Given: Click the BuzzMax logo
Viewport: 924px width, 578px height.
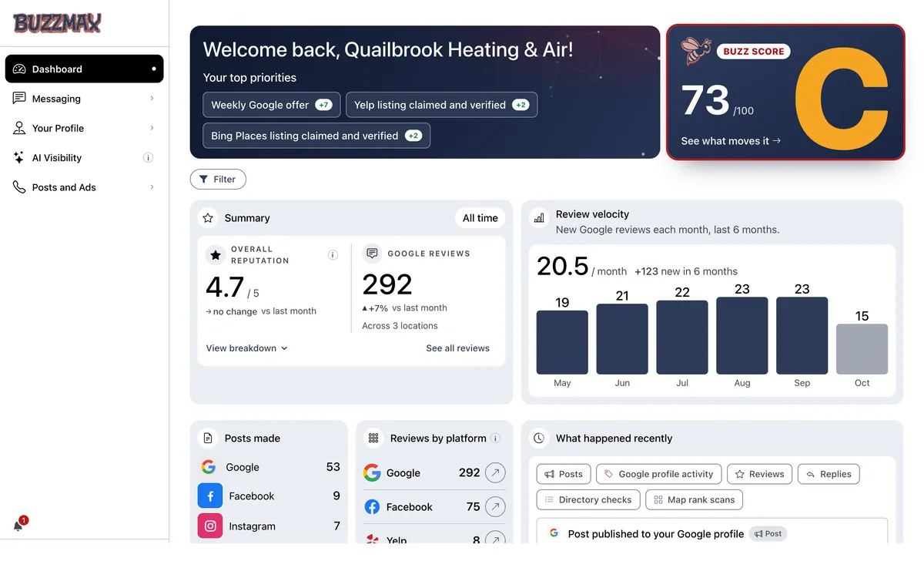Looking at the screenshot, I should [57, 23].
